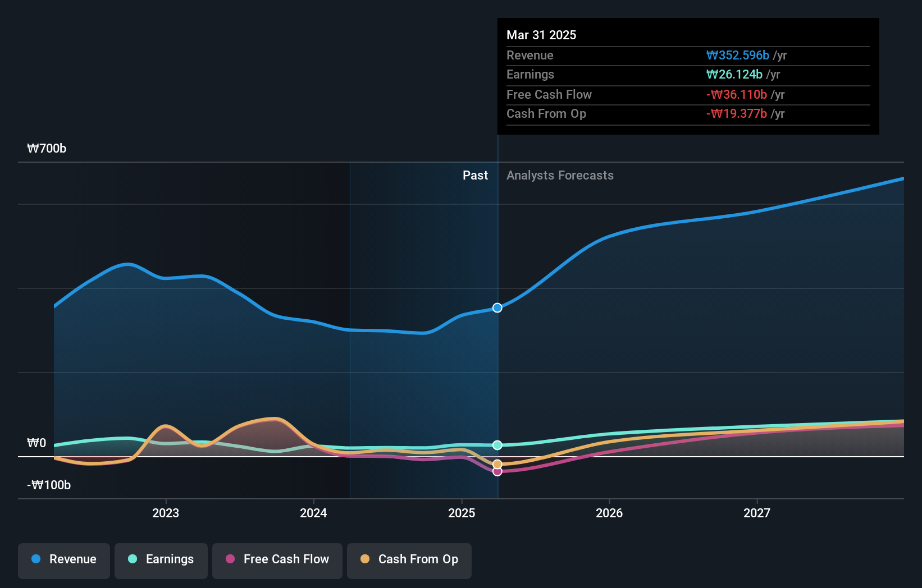The height and width of the screenshot is (588, 922).
Task: Toggle the Cash From Op series visibility
Action: pos(409,559)
